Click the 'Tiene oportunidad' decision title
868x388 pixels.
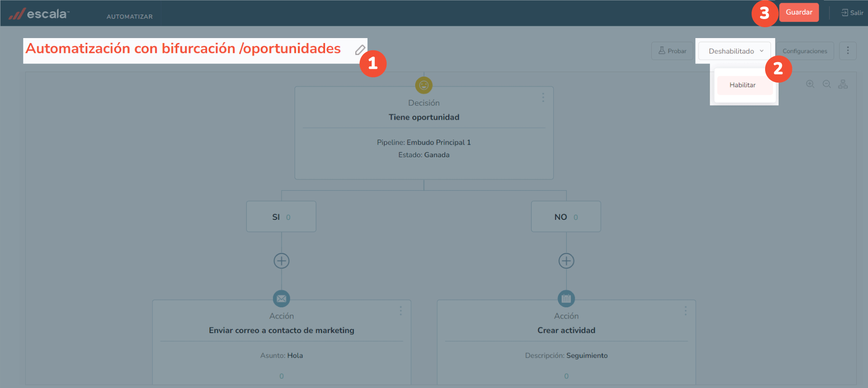click(x=424, y=117)
